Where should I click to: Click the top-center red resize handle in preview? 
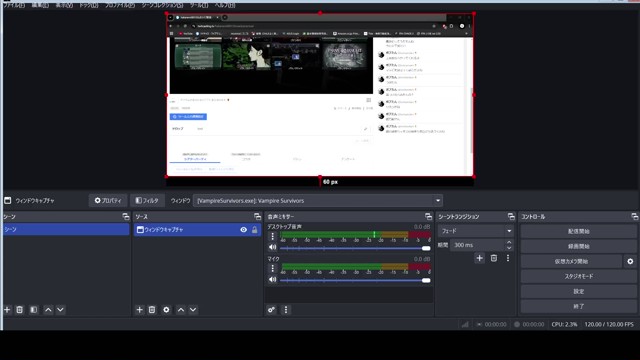pyautogui.click(x=320, y=13)
